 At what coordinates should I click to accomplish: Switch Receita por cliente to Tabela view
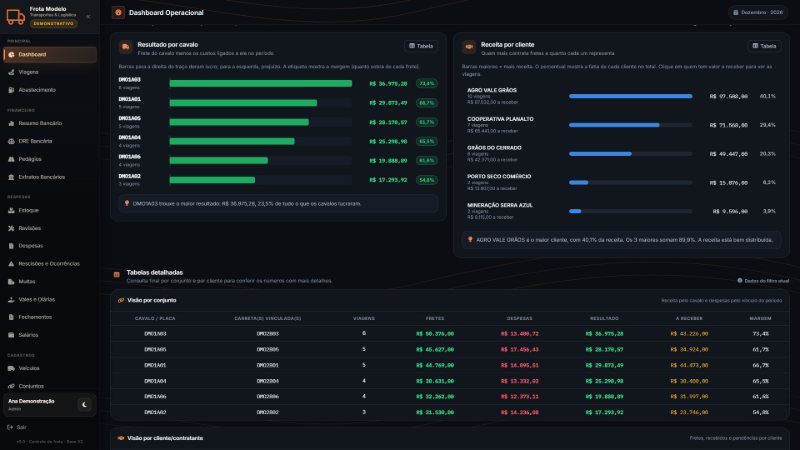[x=764, y=46]
